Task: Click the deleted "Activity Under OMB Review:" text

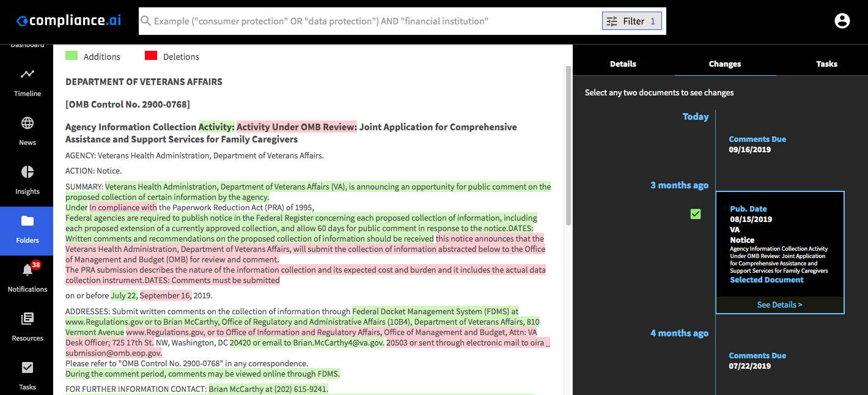Action: click(296, 127)
